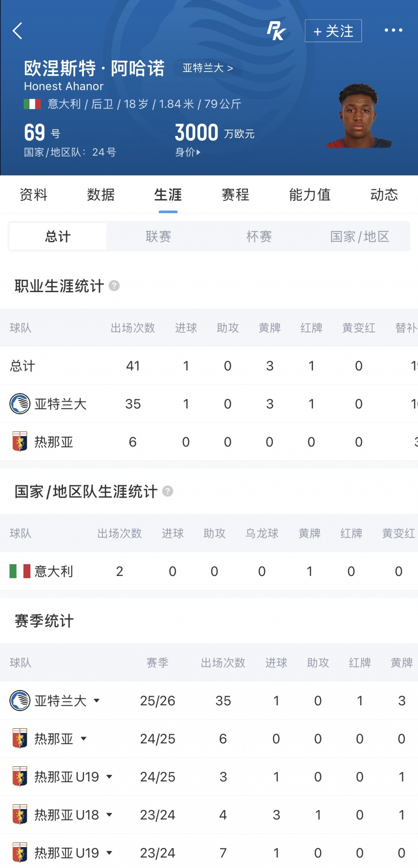Open the three-dot more options menu

click(x=394, y=30)
